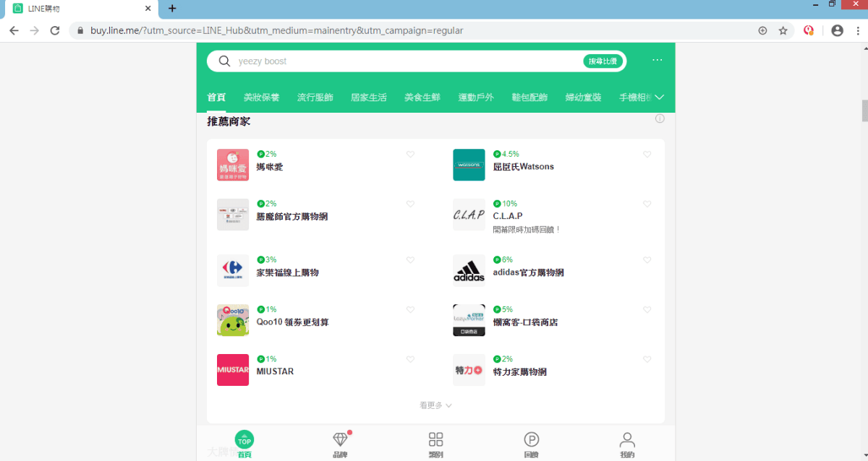Screen dimensions: 868x461
Task: Expand 看更多 to show more merchants
Action: click(x=435, y=405)
